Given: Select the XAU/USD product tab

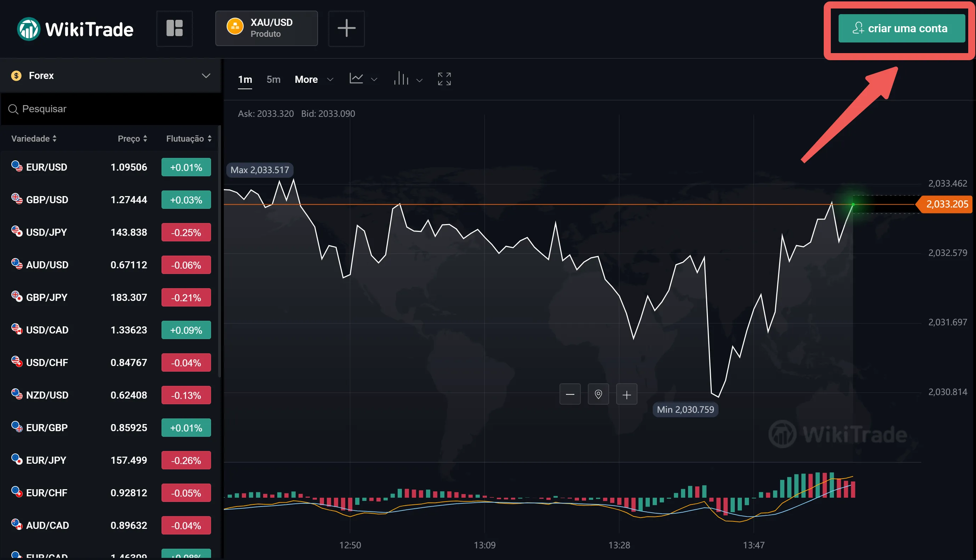Looking at the screenshot, I should pyautogui.click(x=267, y=28).
